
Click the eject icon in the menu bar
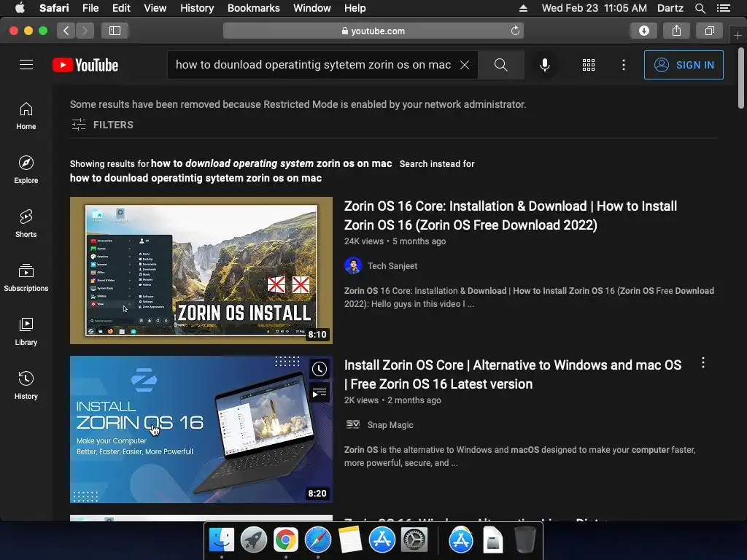[x=523, y=8]
